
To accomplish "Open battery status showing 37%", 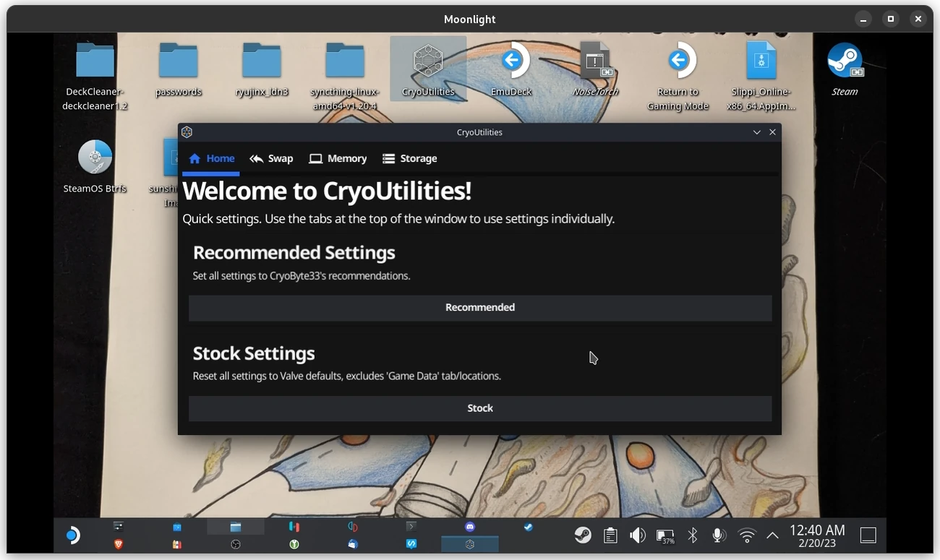I will pyautogui.click(x=665, y=536).
